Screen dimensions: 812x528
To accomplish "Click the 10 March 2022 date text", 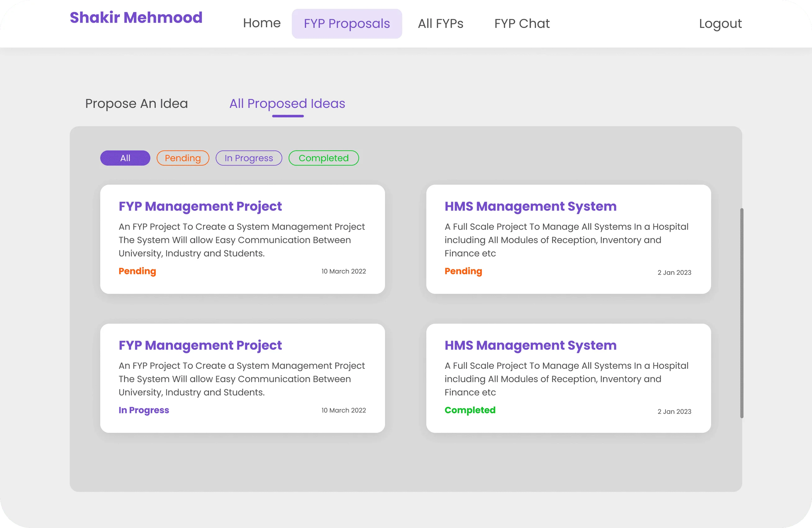I will point(344,271).
